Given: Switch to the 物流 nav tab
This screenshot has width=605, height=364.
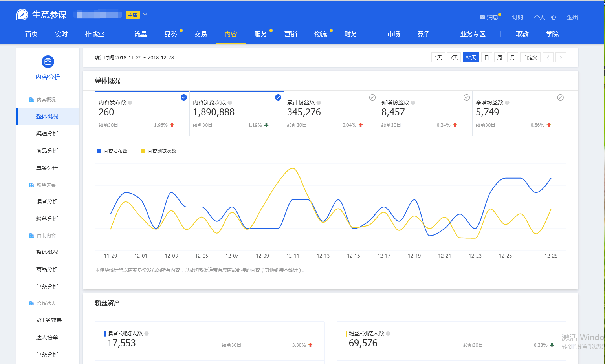Looking at the screenshot, I should point(321,34).
